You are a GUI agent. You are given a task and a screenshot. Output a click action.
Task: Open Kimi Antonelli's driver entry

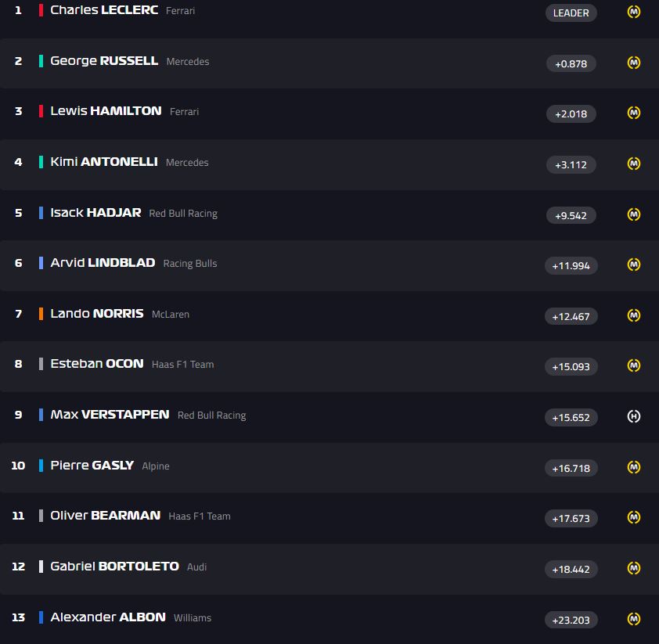coord(104,162)
